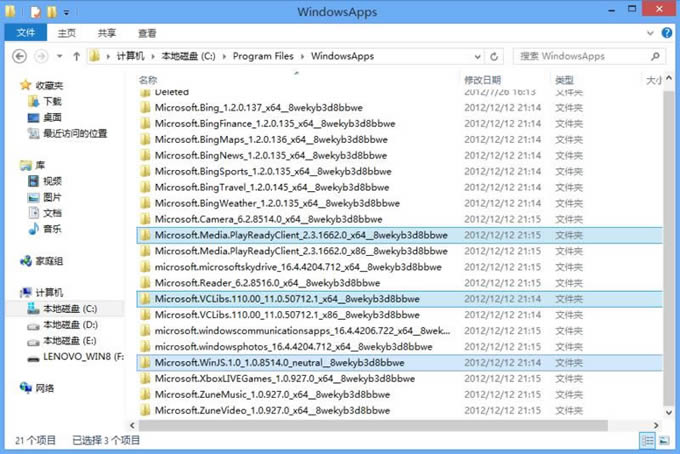Select folder Microsoft.Bing_1.2.0.137_x64
Image resolution: width=680 pixels, height=454 pixels.
click(x=258, y=108)
